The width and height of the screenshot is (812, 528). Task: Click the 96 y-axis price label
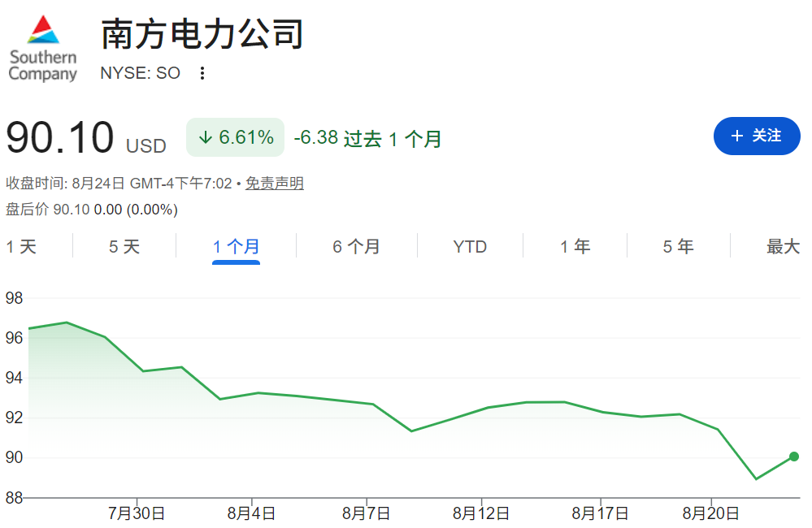point(14,338)
